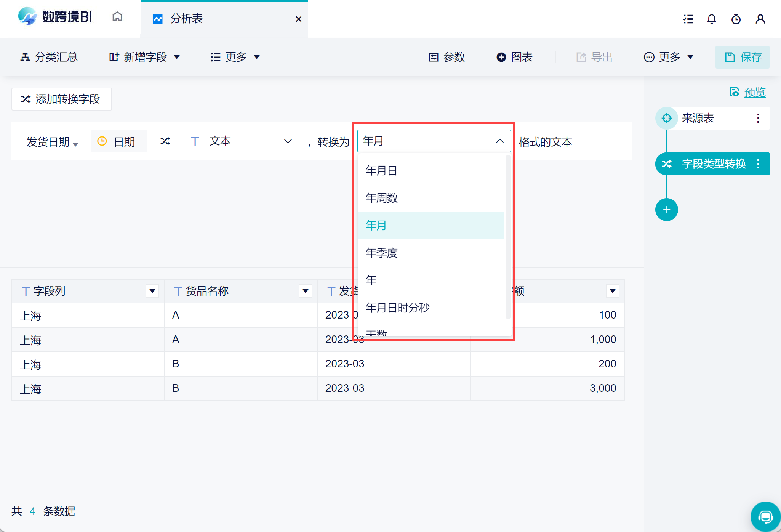
Task: Click the 预览 preview link
Action: [754, 92]
